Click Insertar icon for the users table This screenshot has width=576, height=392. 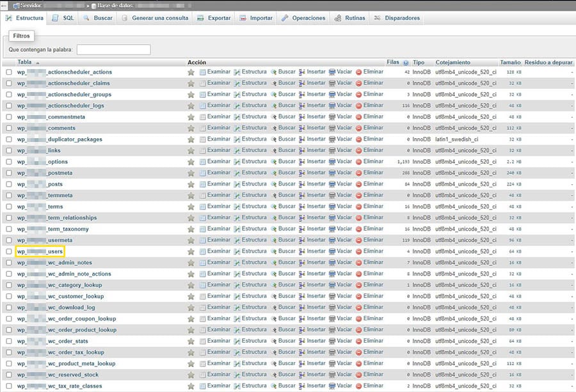pyautogui.click(x=302, y=251)
